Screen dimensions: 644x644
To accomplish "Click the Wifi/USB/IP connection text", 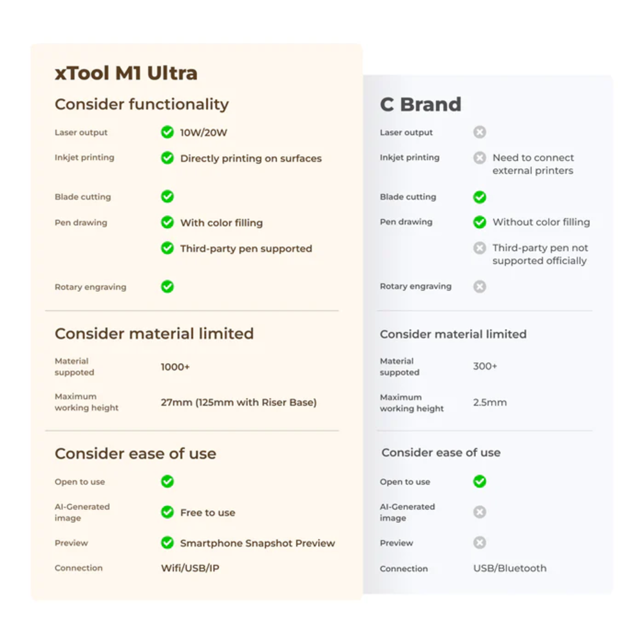I will (191, 568).
